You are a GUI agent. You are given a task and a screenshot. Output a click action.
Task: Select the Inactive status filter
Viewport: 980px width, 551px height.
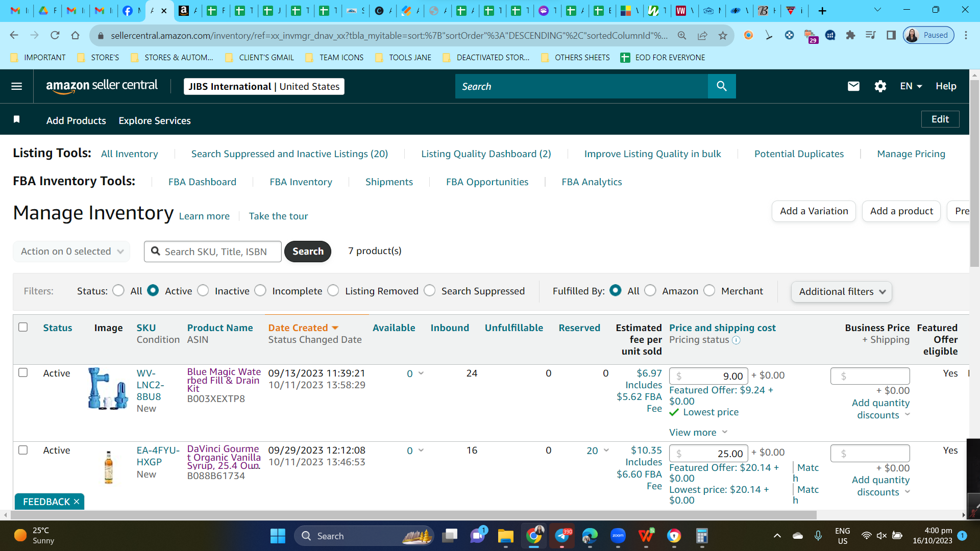[x=203, y=291]
